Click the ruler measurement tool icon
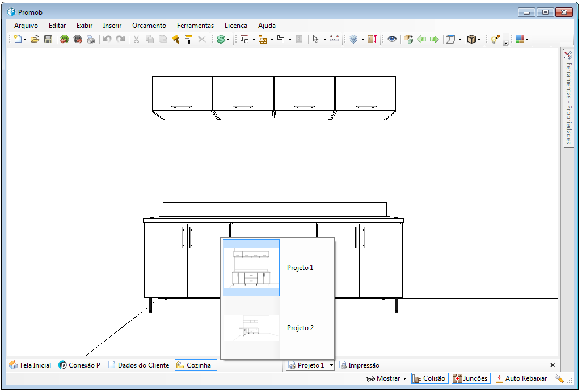This screenshot has height=392, width=582. click(334, 39)
